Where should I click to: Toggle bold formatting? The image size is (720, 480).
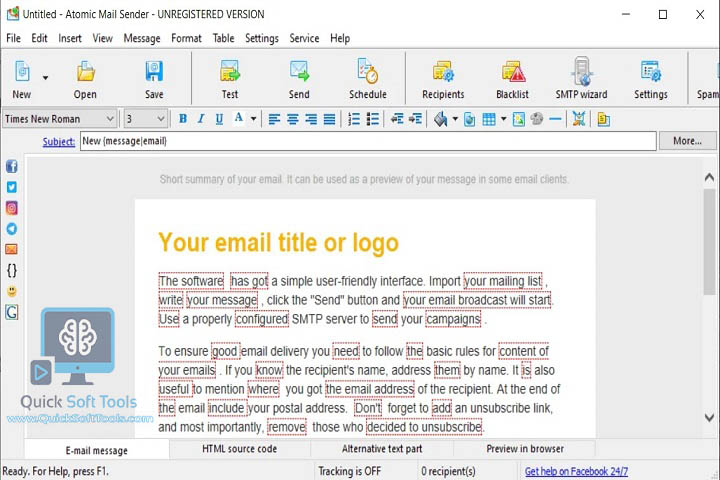[183, 119]
